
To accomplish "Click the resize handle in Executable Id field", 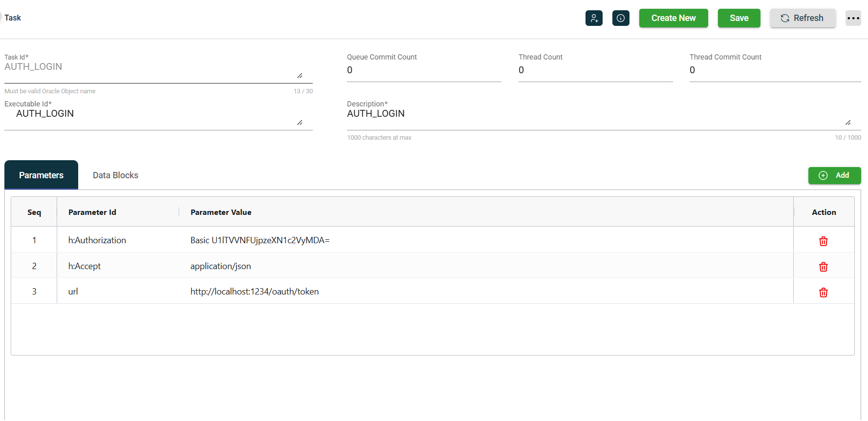I will tap(300, 123).
